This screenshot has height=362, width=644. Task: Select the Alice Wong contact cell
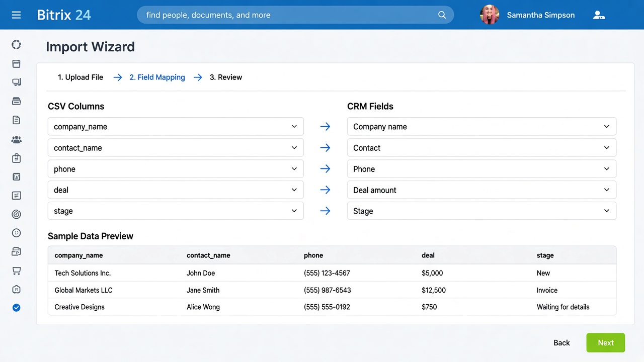(x=203, y=307)
